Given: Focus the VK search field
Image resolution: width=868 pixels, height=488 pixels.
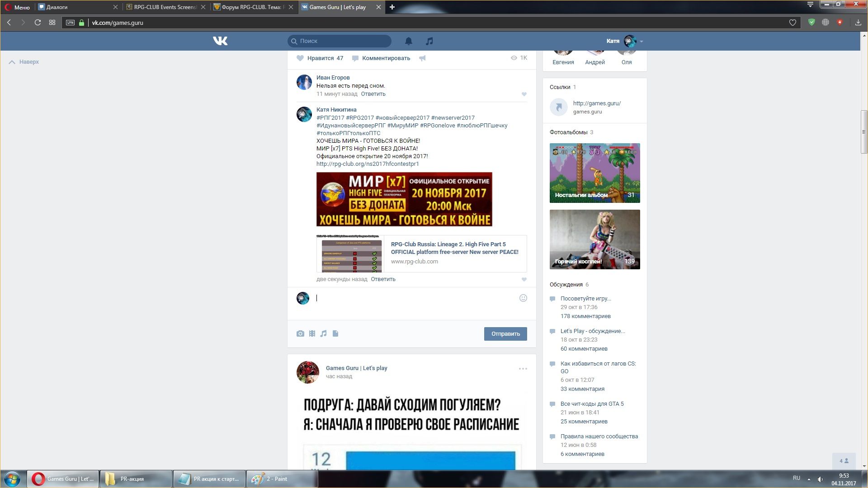Looking at the screenshot, I should click(x=340, y=41).
